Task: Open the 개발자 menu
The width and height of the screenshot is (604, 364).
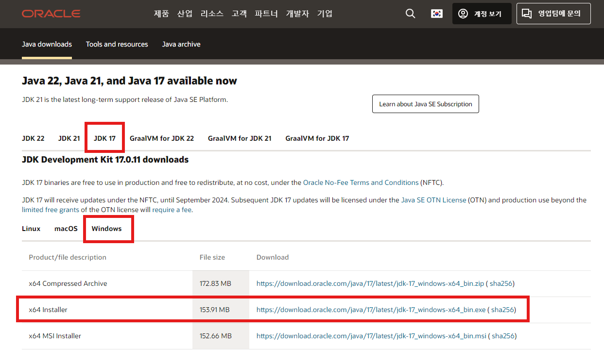Action: tap(297, 14)
